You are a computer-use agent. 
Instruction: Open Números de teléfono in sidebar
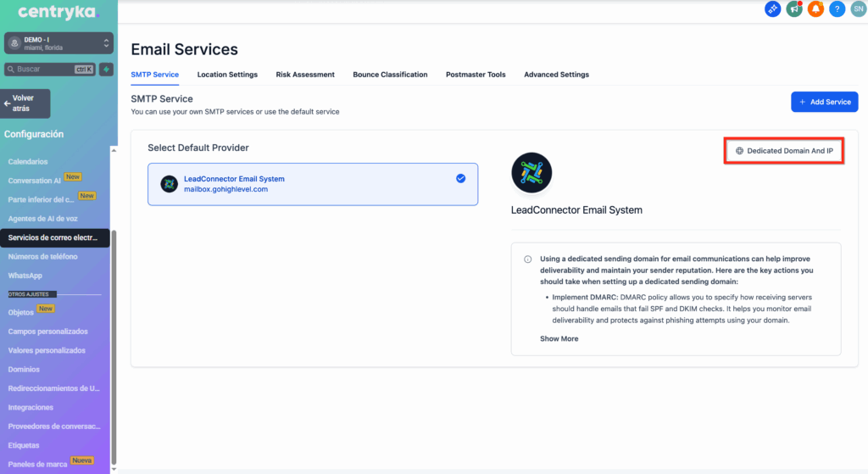click(42, 256)
